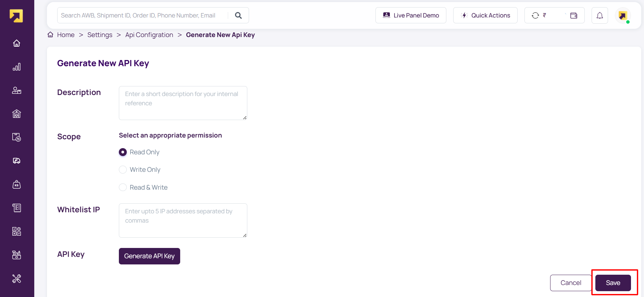Navigate to Api Configuration breadcrumb

149,35
